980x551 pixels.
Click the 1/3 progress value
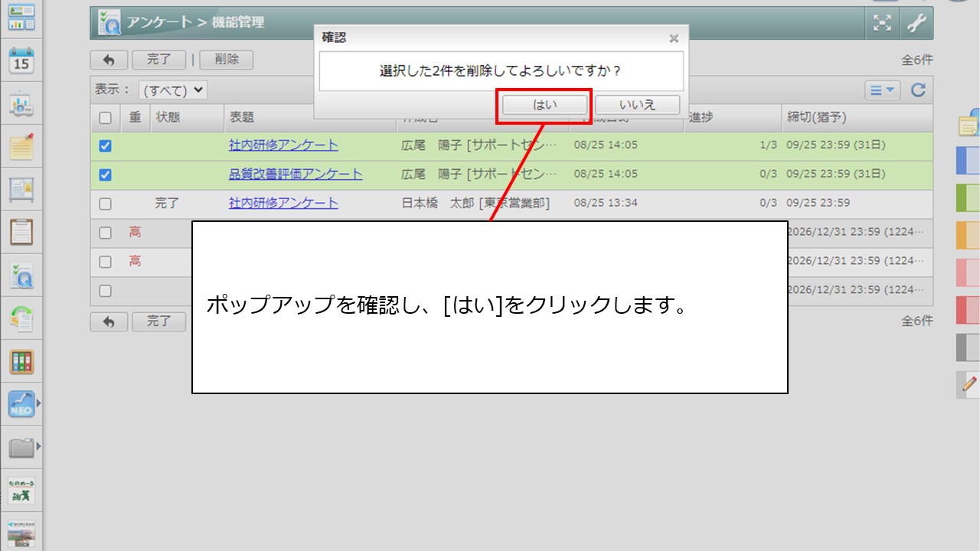769,145
